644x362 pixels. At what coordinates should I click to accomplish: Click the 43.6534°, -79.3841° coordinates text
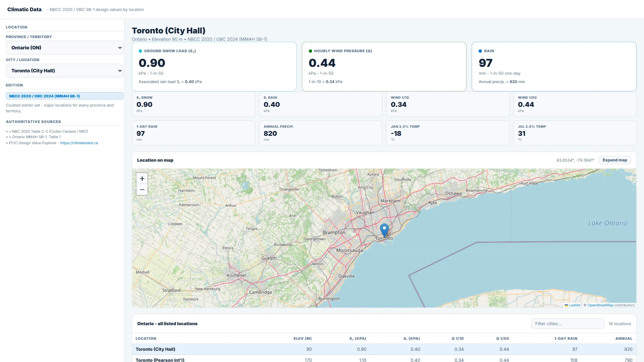point(575,160)
